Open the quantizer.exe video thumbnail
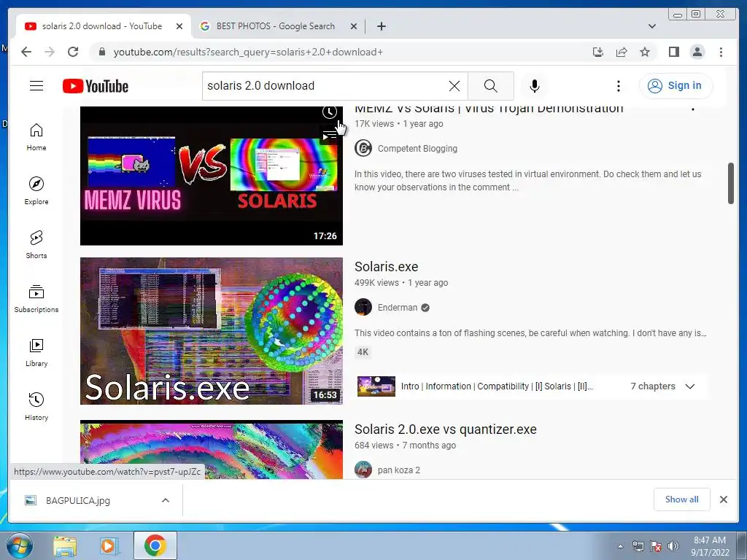The width and height of the screenshot is (747, 560). pyautogui.click(x=211, y=449)
